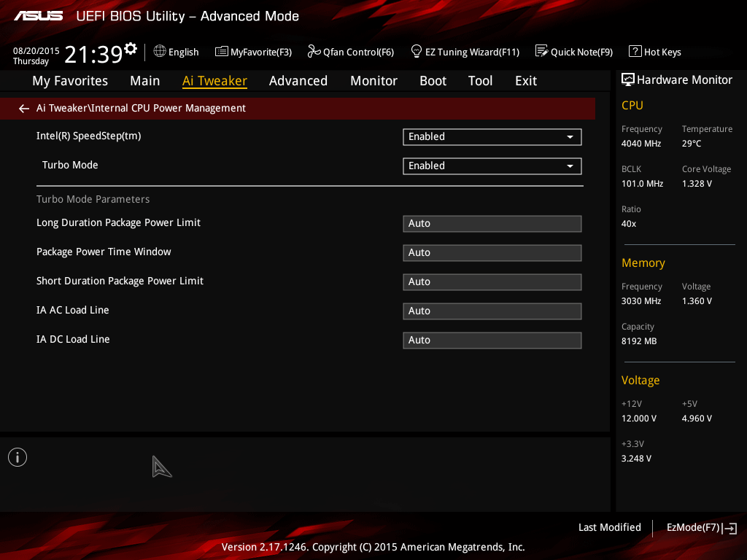Click the +5V reading 4.960 V
This screenshot has width=747, height=560.
pos(697,419)
